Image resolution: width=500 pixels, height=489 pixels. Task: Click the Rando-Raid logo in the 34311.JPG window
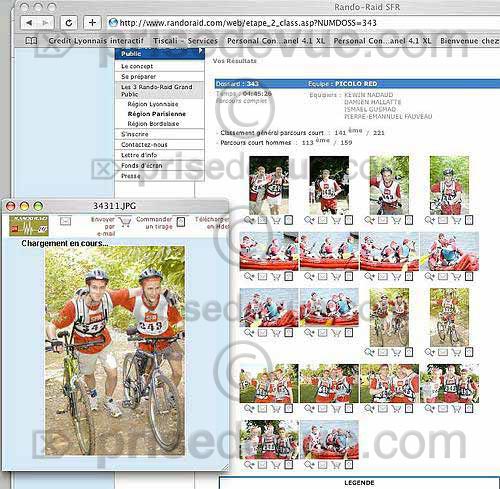(x=29, y=226)
